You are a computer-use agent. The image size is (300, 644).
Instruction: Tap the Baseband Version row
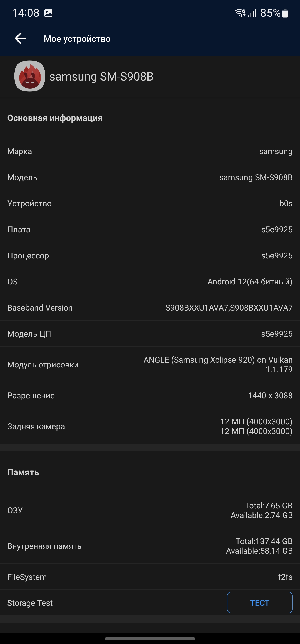(150, 308)
